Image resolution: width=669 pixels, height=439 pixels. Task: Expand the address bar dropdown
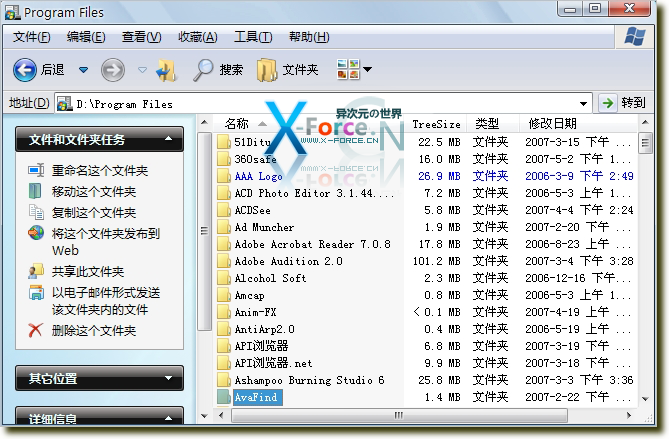pyautogui.click(x=583, y=104)
